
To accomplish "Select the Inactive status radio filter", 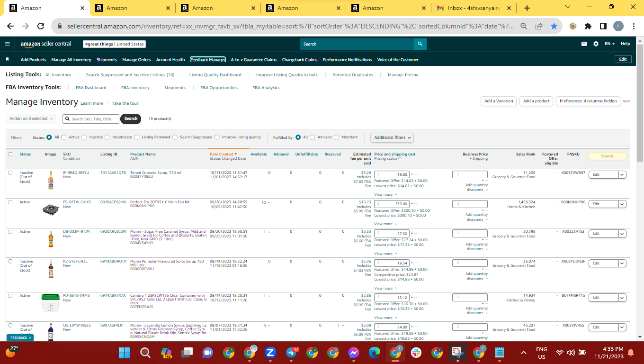I will pyautogui.click(x=84, y=137).
